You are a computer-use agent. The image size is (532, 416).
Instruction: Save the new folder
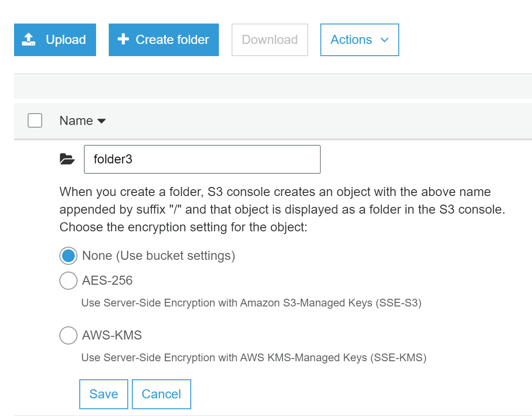pos(103,394)
